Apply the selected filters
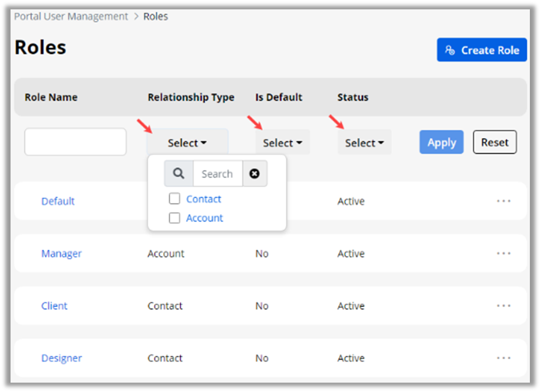Image resolution: width=541 pixels, height=392 pixels. (441, 142)
